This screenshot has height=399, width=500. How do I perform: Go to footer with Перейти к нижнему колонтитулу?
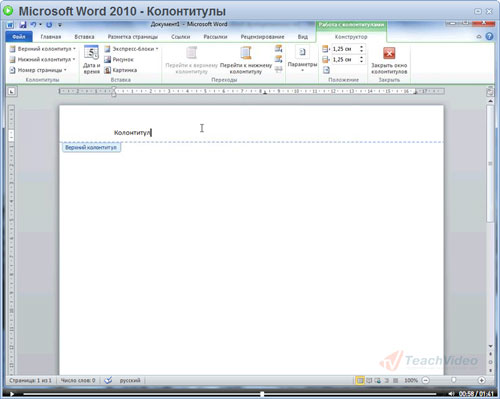246,60
